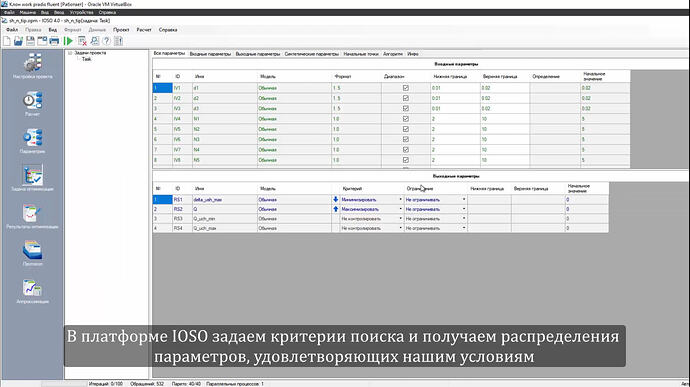Toggle the Диапазон checkbox for parameter d3
This screenshot has height=387, width=690.
click(406, 108)
